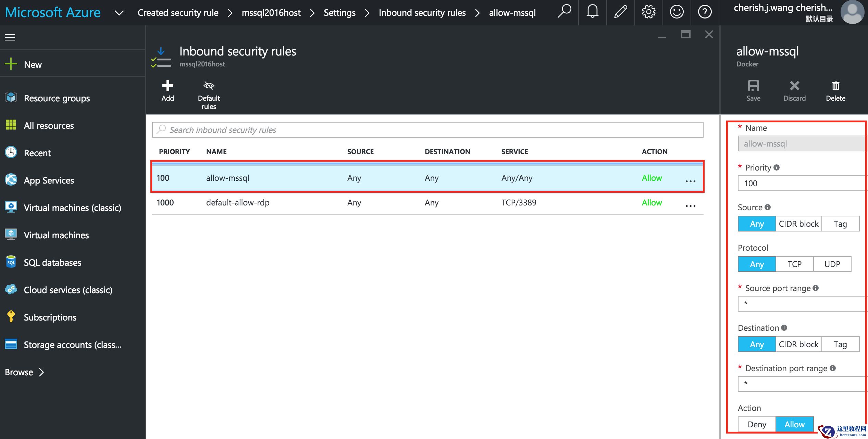Click the Virtual machines monitor icon

(x=11, y=235)
